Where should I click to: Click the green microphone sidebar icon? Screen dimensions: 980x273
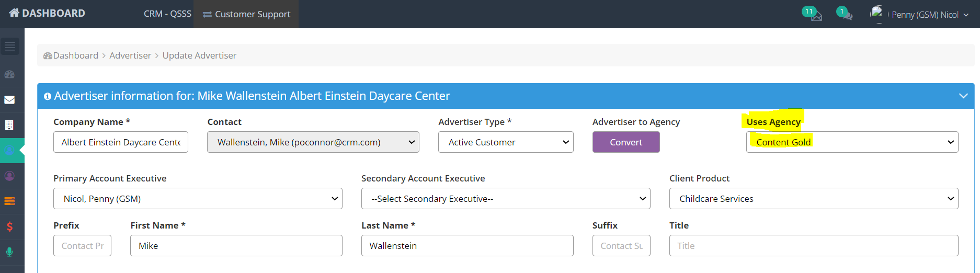[x=9, y=252]
